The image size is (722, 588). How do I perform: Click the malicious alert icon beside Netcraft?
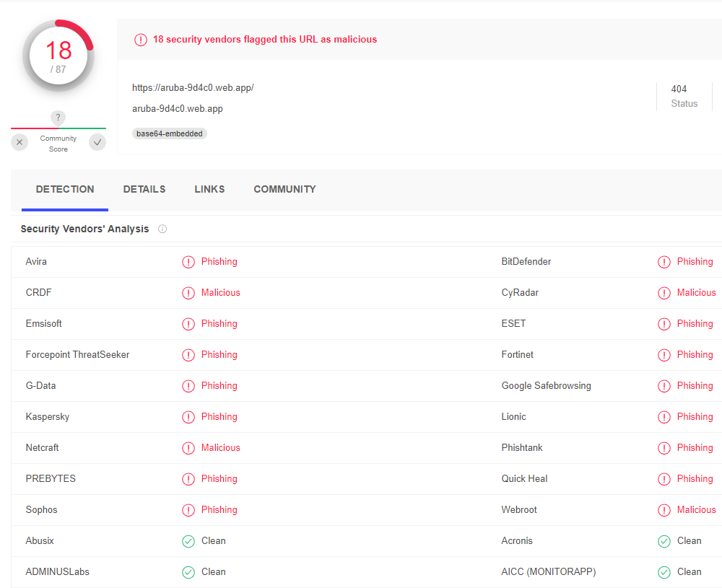[188, 447]
